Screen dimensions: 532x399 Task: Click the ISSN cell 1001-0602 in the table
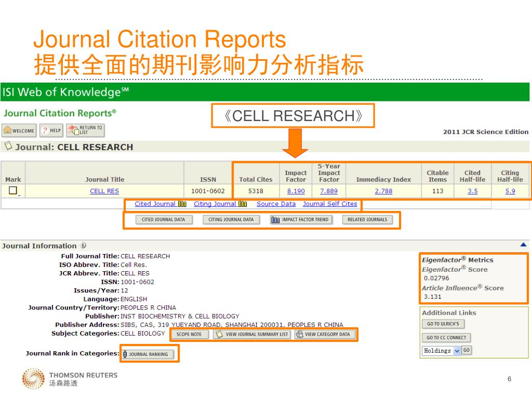tap(208, 191)
